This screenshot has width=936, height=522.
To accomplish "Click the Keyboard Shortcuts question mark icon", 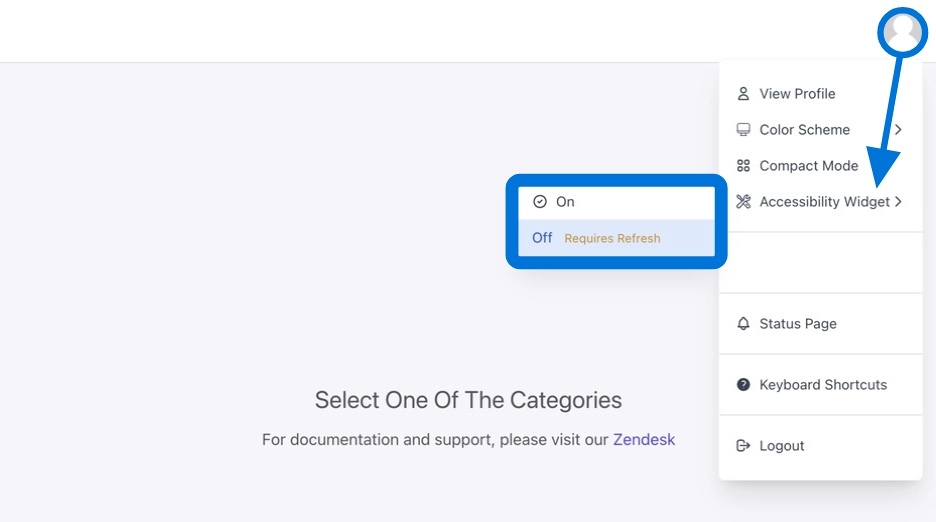I will pos(743,385).
